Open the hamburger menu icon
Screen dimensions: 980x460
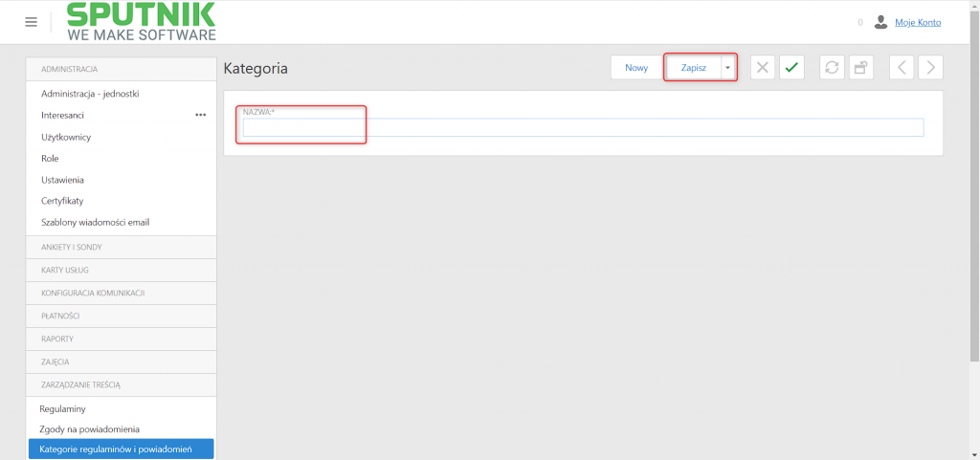tap(32, 22)
